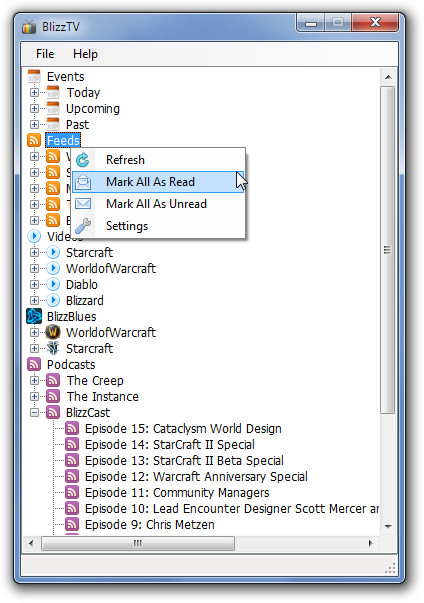The height and width of the screenshot is (603, 424).
Task: Click the scroll up arrow
Action: point(388,77)
